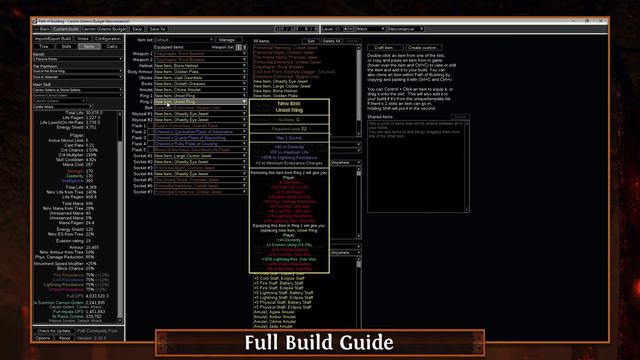This screenshot has width=640, height=360.
Task: Open the Configuration section
Action: pyautogui.click(x=107, y=39)
